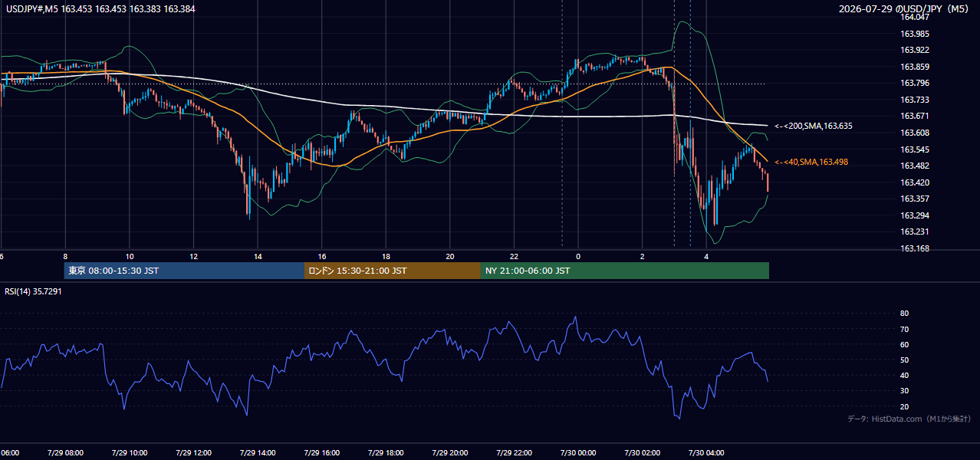The height and width of the screenshot is (460, 980).
Task: Click the 163.922 price axis label
Action: tap(915, 50)
